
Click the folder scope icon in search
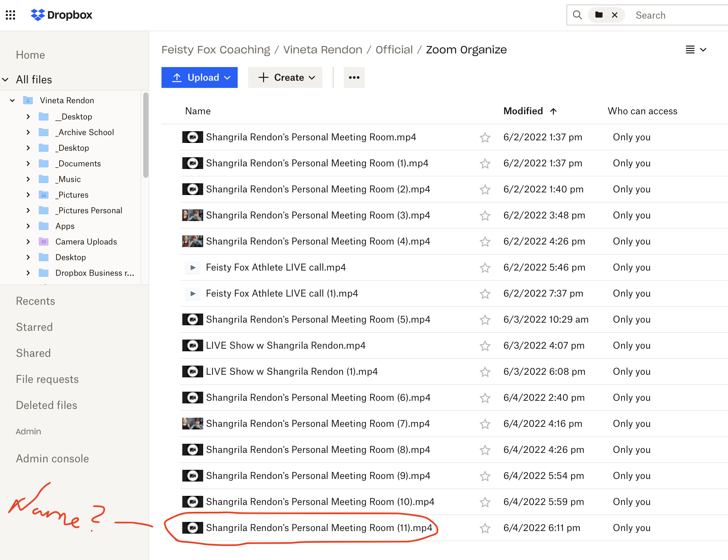click(599, 15)
